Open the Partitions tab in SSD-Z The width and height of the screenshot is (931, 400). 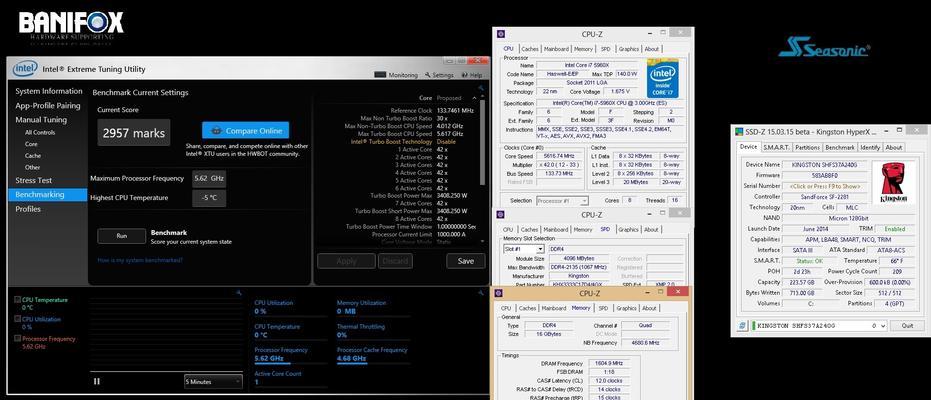tap(808, 147)
